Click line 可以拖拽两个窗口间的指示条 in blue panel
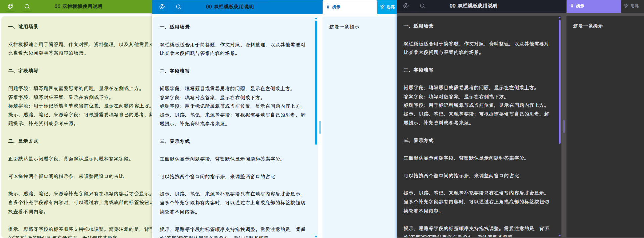This screenshot has height=238, width=644. pos(217,177)
